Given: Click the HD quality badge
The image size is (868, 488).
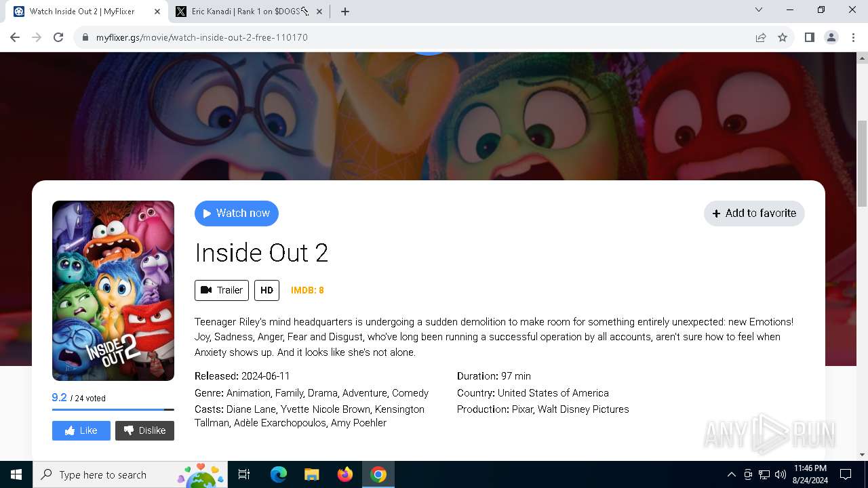Looking at the screenshot, I should click(x=267, y=290).
